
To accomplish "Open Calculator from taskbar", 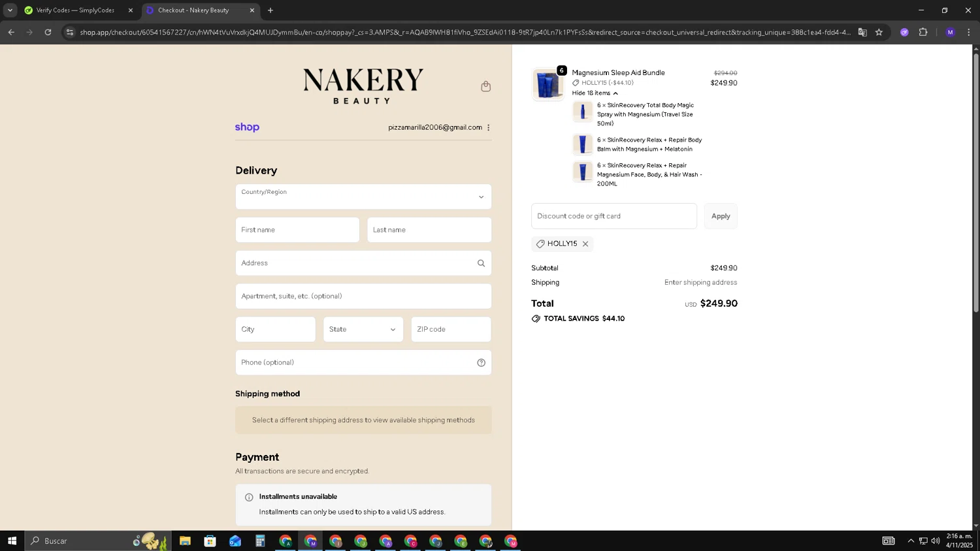I will [x=260, y=541].
